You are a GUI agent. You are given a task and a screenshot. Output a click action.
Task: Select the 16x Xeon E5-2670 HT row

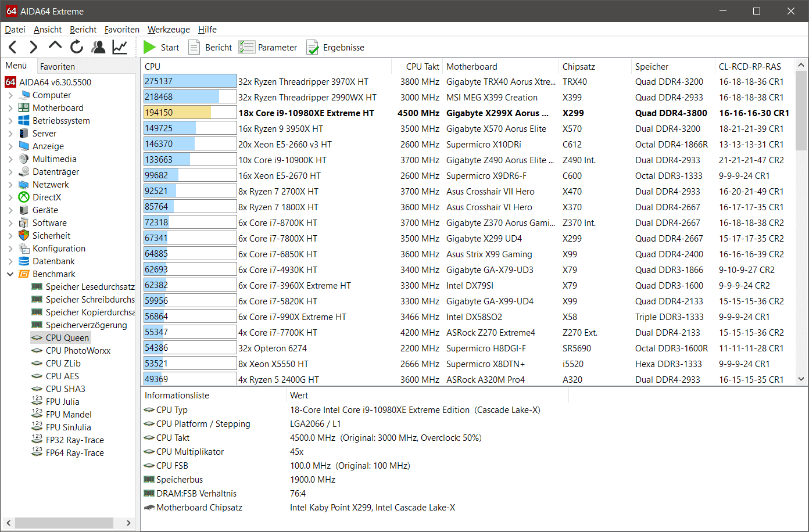point(468,176)
